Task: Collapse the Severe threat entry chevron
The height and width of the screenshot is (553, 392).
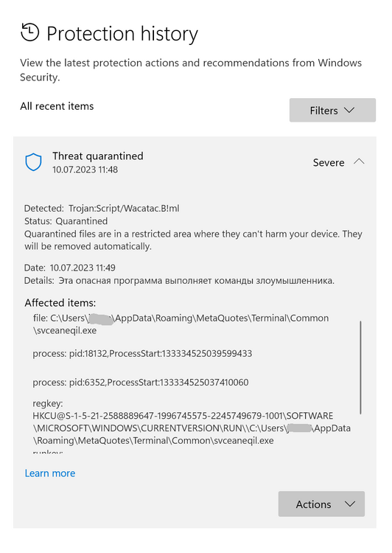Action: pos(359,162)
